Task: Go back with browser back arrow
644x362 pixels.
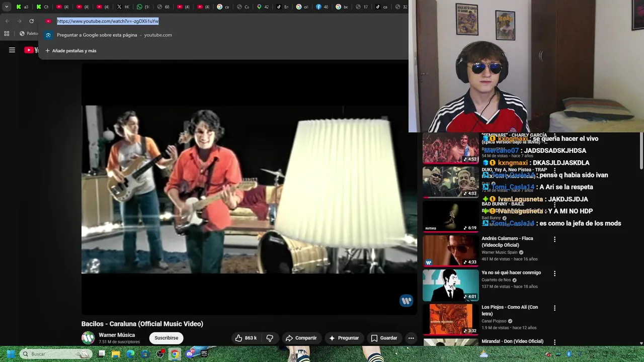Action: point(7,21)
